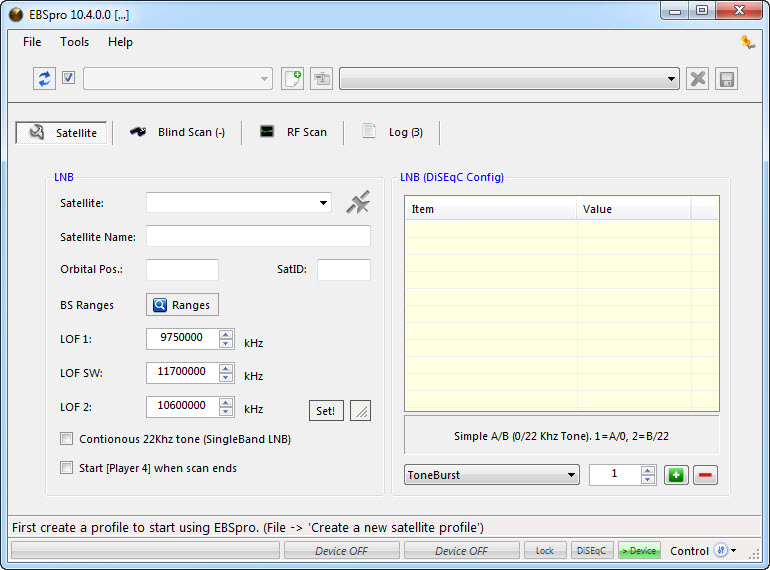Click the small striped button beside Set!
Image resolution: width=770 pixels, height=570 pixels.
coord(360,411)
